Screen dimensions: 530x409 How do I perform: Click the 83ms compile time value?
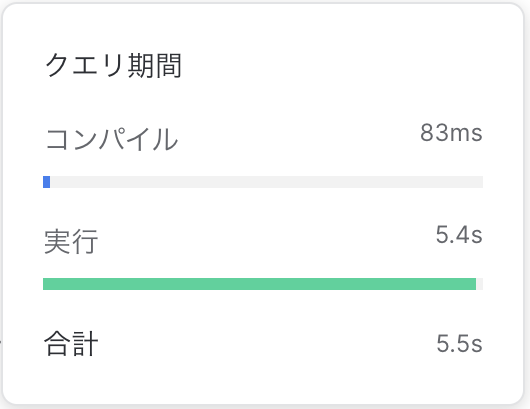[x=451, y=133]
